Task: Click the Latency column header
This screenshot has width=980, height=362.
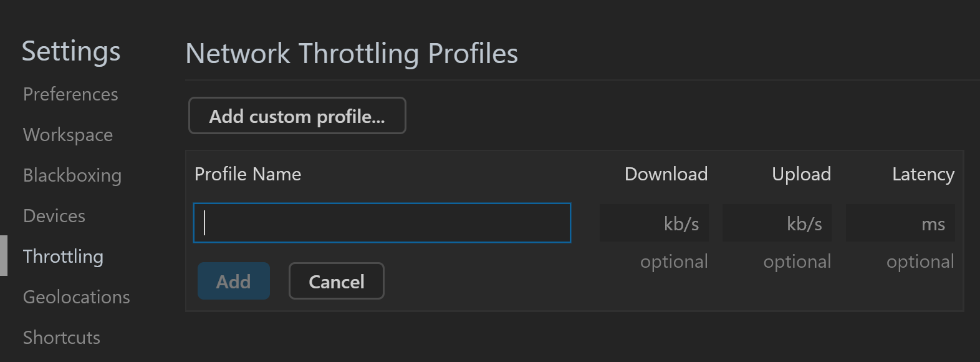Action: 923,174
